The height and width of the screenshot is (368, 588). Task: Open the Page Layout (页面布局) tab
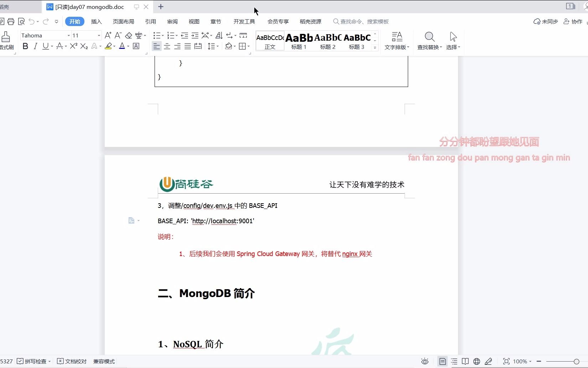124,21
